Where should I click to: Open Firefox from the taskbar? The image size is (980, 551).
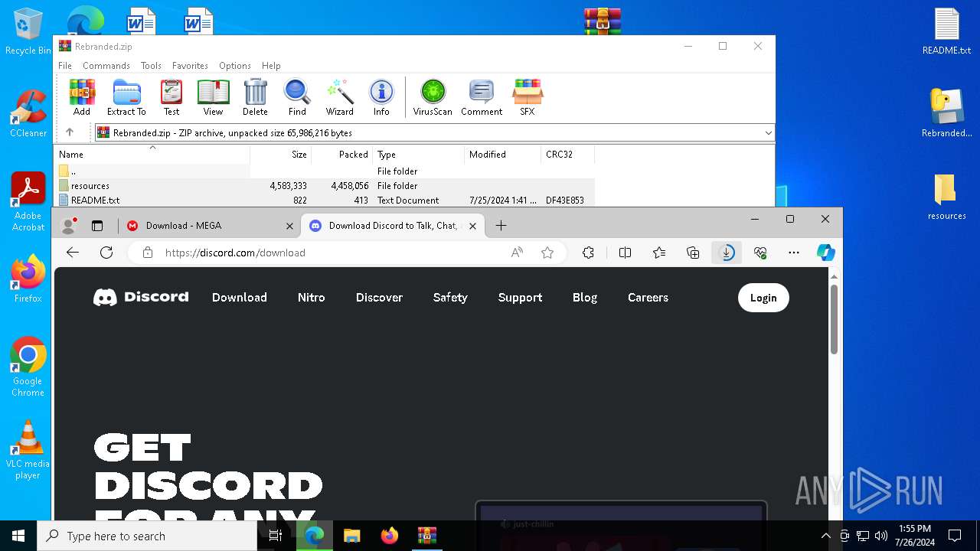point(390,536)
